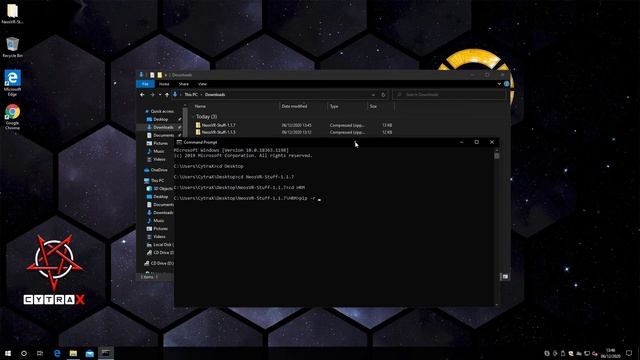Go back using Explorer's Back arrow

[x=142, y=95]
